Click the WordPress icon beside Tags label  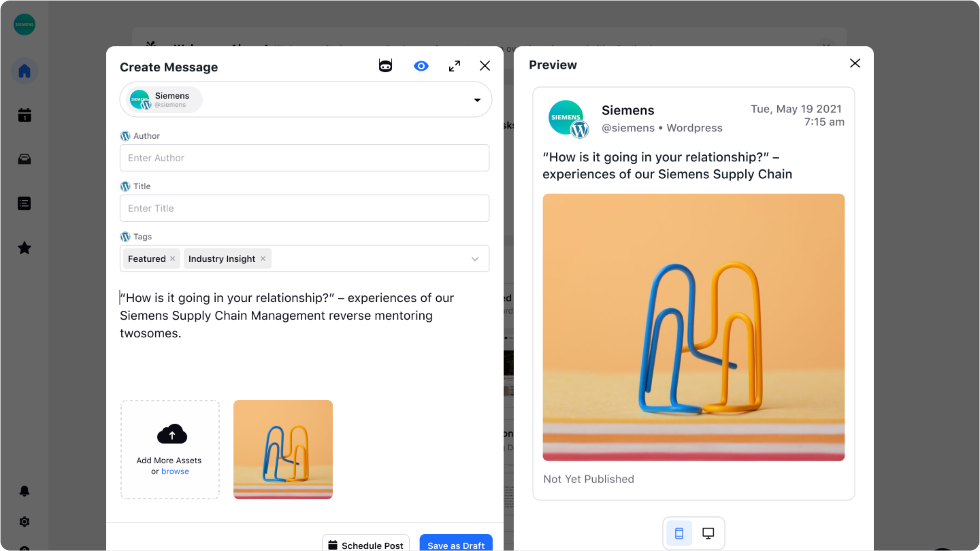tap(125, 237)
